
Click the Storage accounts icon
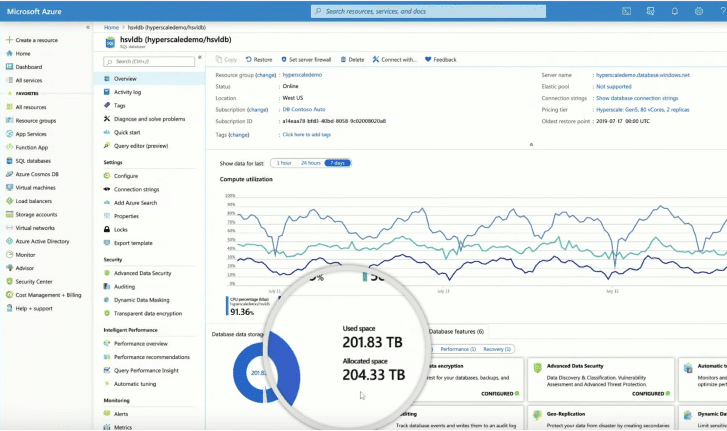pyautogui.click(x=9, y=215)
